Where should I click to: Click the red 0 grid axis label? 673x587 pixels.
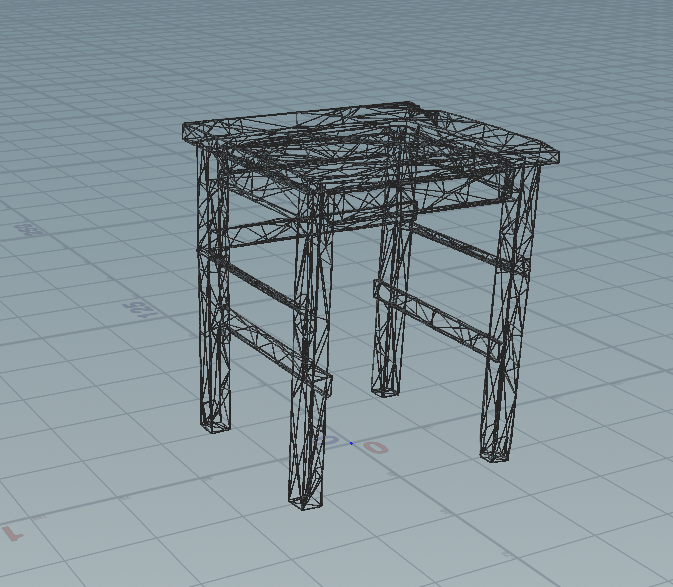point(376,448)
